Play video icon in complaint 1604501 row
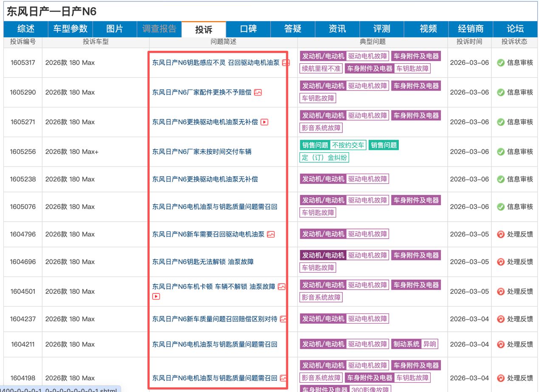Viewport: 539px width, 392px height. tap(156, 296)
